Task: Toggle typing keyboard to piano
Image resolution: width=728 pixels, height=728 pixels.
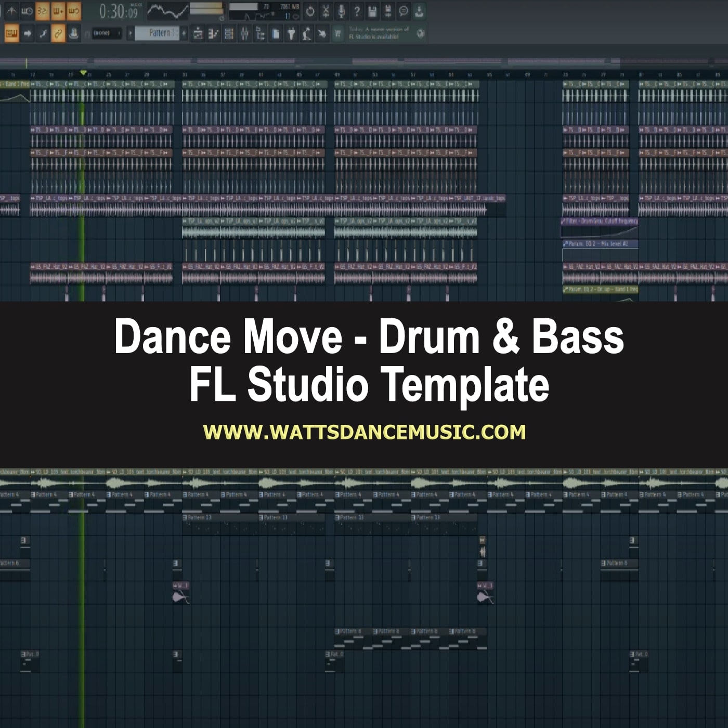Action: click(x=11, y=34)
